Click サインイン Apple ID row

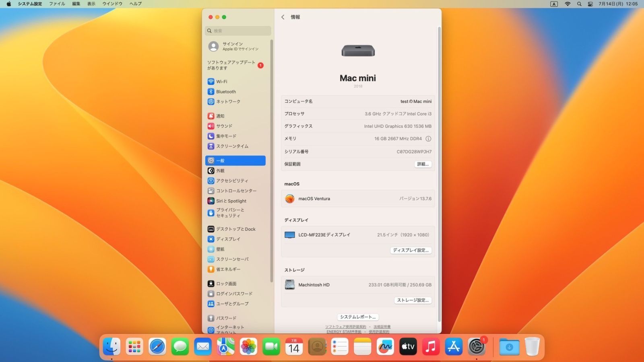[x=235, y=46]
